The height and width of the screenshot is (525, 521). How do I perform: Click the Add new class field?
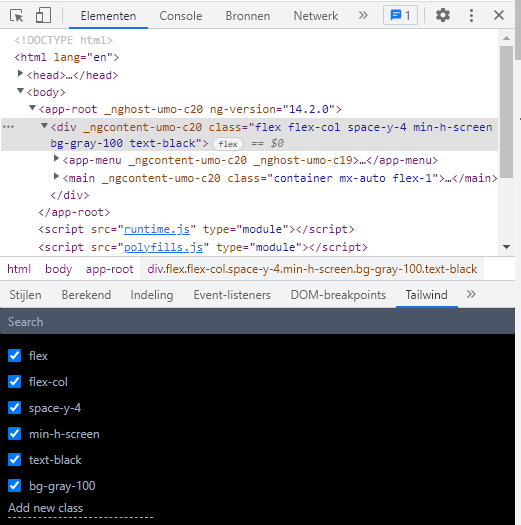pos(80,508)
